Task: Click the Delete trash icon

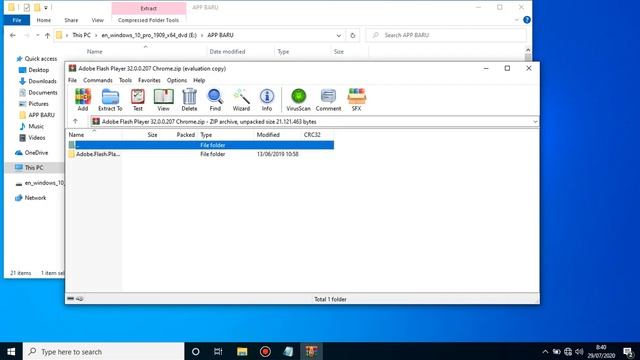Action: coord(189,100)
